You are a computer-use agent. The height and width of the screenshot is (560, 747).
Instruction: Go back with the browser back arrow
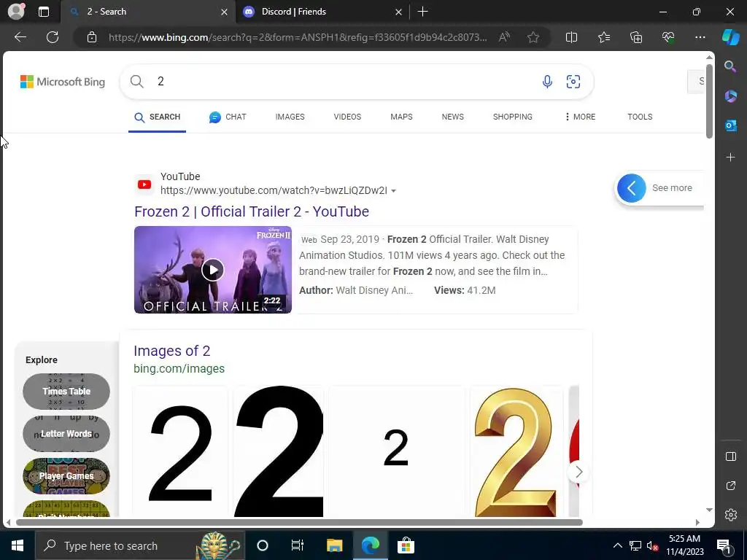tap(20, 37)
